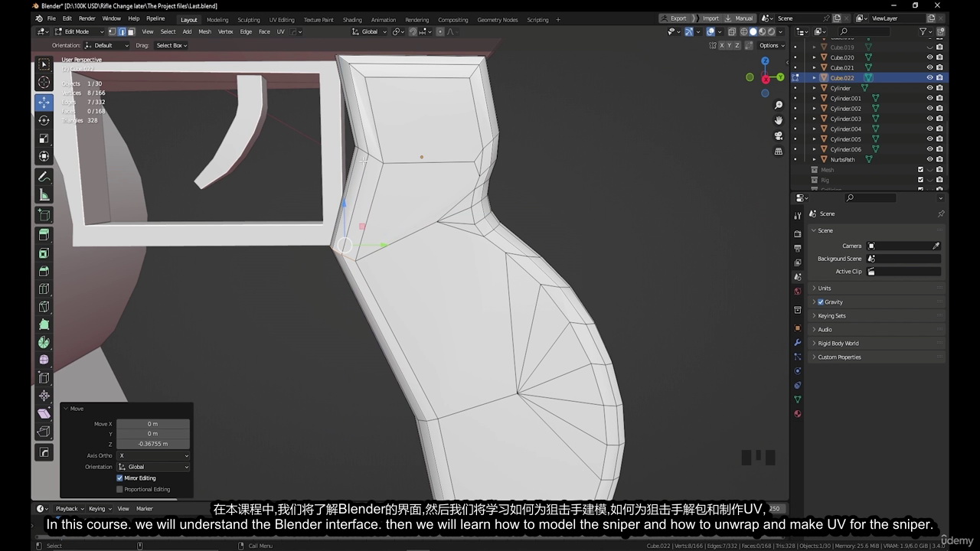This screenshot has width=980, height=551.
Task: Select the Transform tool
Action: (x=44, y=156)
